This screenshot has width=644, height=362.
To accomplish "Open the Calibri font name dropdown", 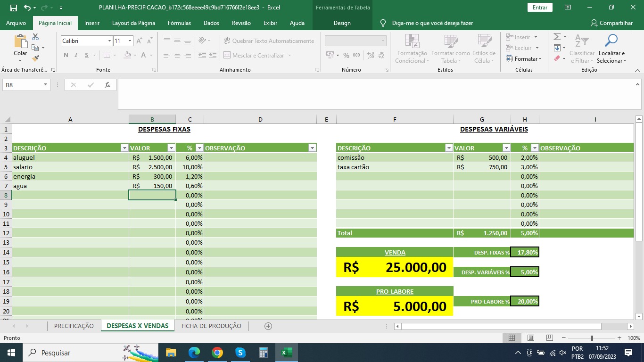I will click(x=109, y=41).
